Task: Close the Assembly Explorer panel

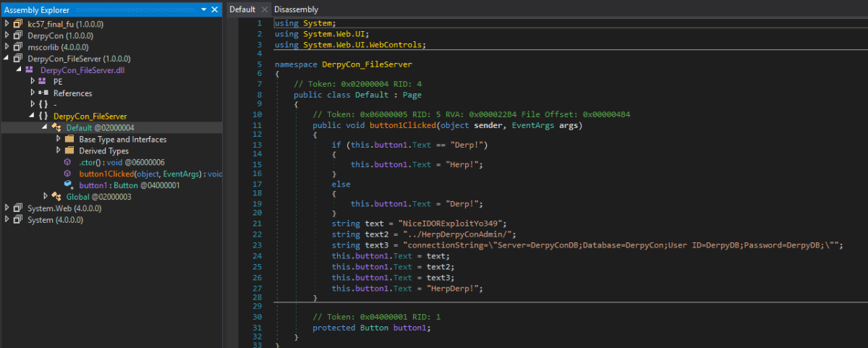Action: tap(216, 9)
